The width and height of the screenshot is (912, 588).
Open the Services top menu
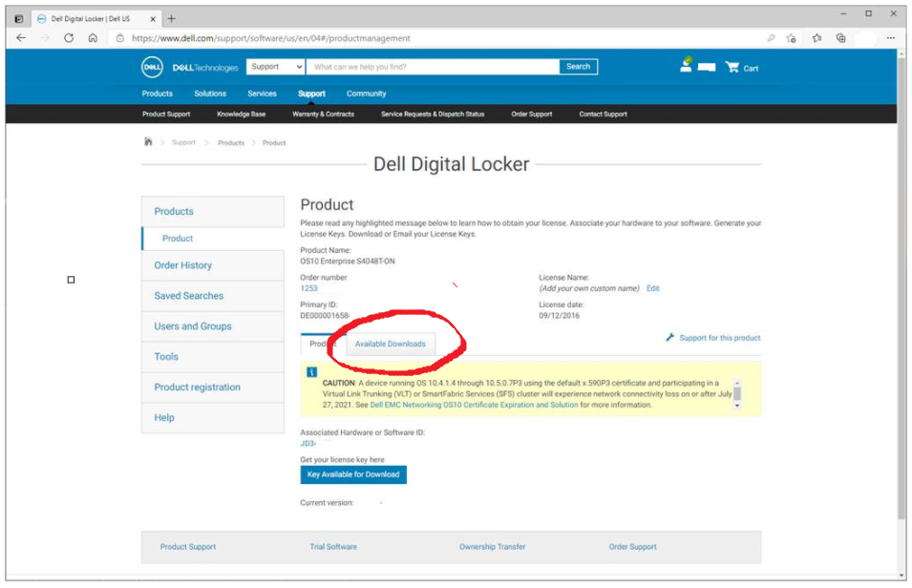pyautogui.click(x=262, y=93)
